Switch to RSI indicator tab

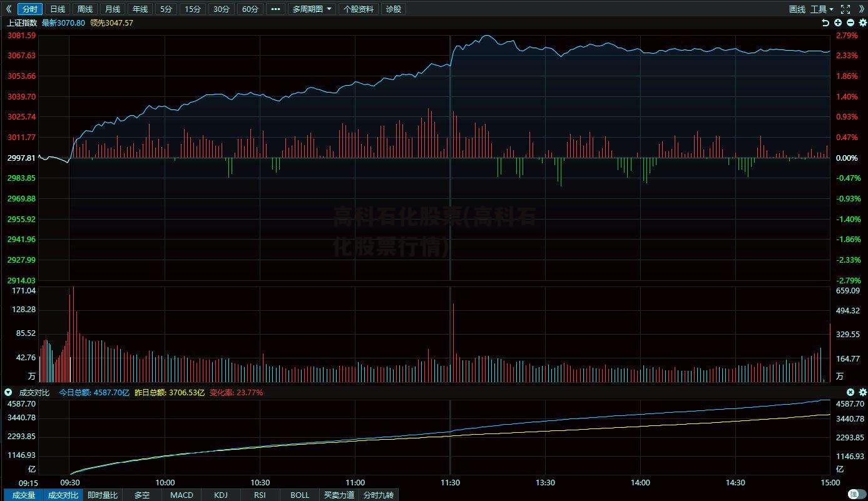pos(260,495)
